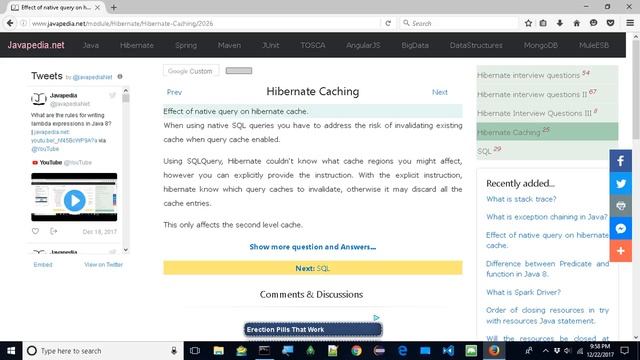Play the YouTube video in the tweet
This screenshot has height=360, width=640.
(x=74, y=200)
